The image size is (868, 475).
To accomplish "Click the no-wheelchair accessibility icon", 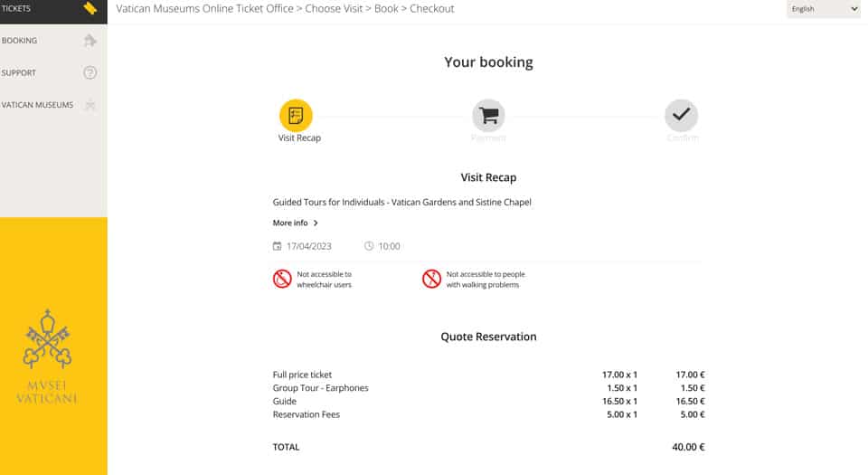I will click(282, 279).
